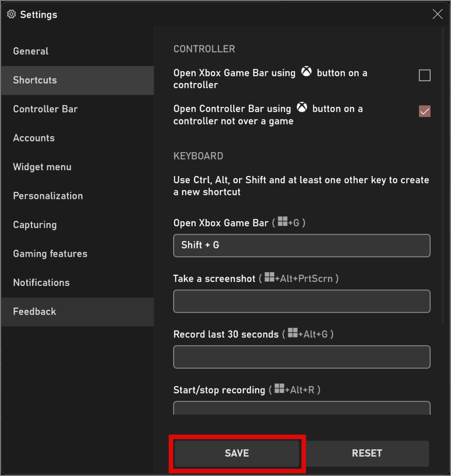The height and width of the screenshot is (476, 451).
Task: Focus the Take a screenshot shortcut field
Action: click(x=301, y=301)
